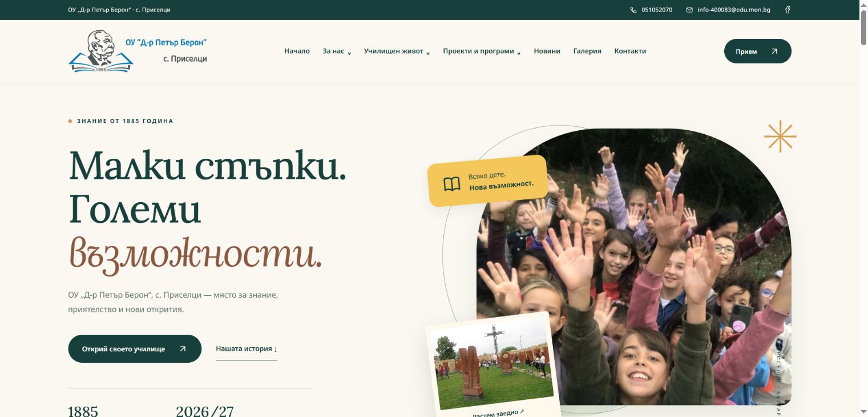Go to the Начало menu item
868x417 pixels.
click(x=297, y=51)
